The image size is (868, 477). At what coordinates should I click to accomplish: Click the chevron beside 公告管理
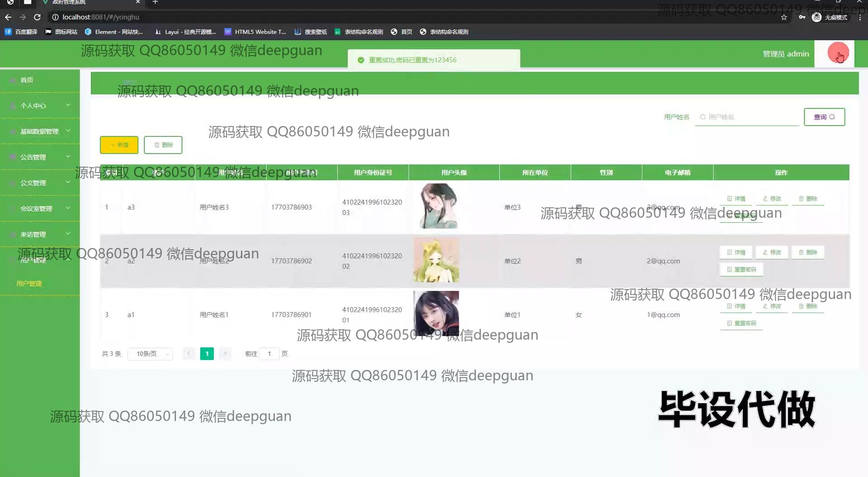coord(68,156)
